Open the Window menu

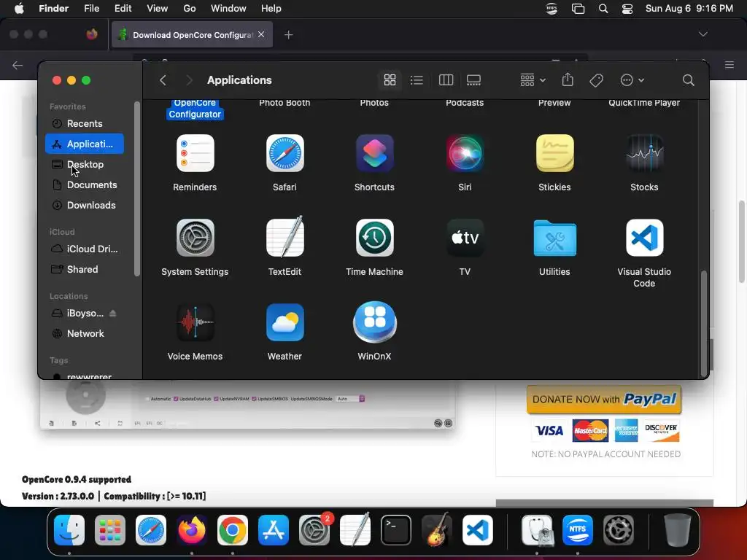[x=228, y=8]
